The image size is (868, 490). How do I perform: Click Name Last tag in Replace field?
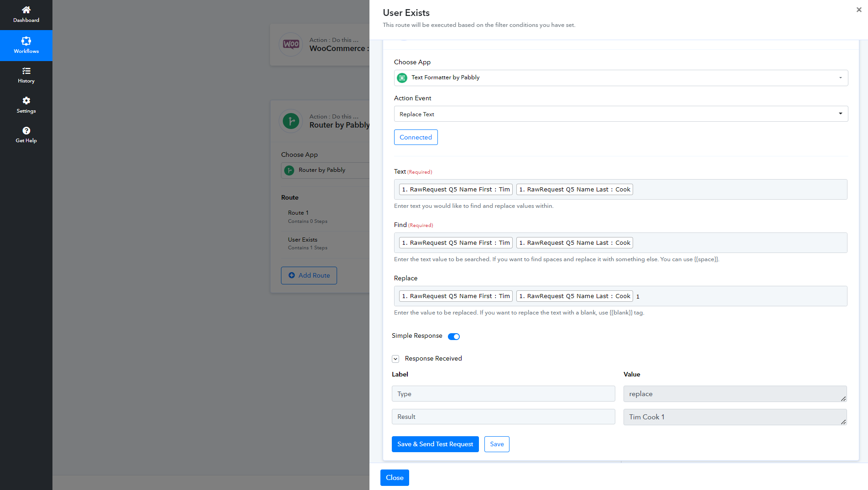[574, 296]
